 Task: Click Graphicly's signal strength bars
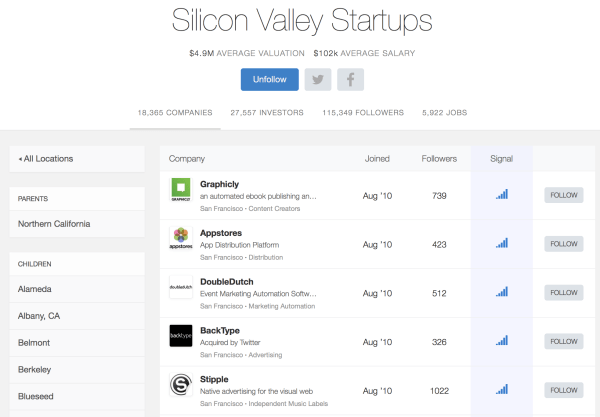pos(502,194)
